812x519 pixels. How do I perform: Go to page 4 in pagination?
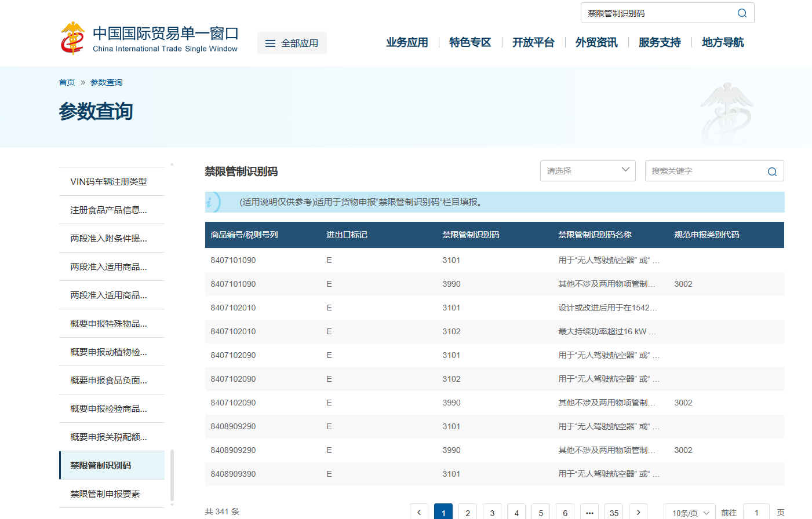click(x=516, y=513)
